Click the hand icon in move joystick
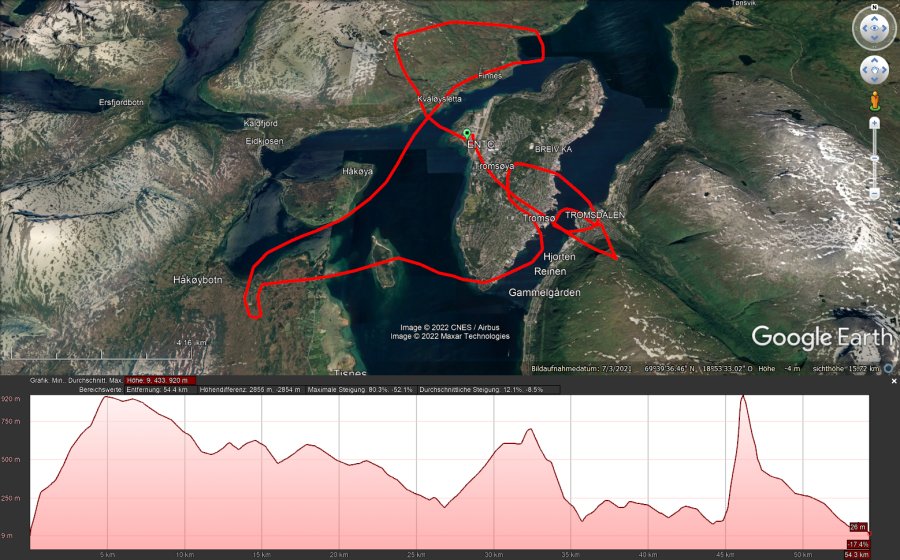The image size is (900, 560). click(x=874, y=71)
